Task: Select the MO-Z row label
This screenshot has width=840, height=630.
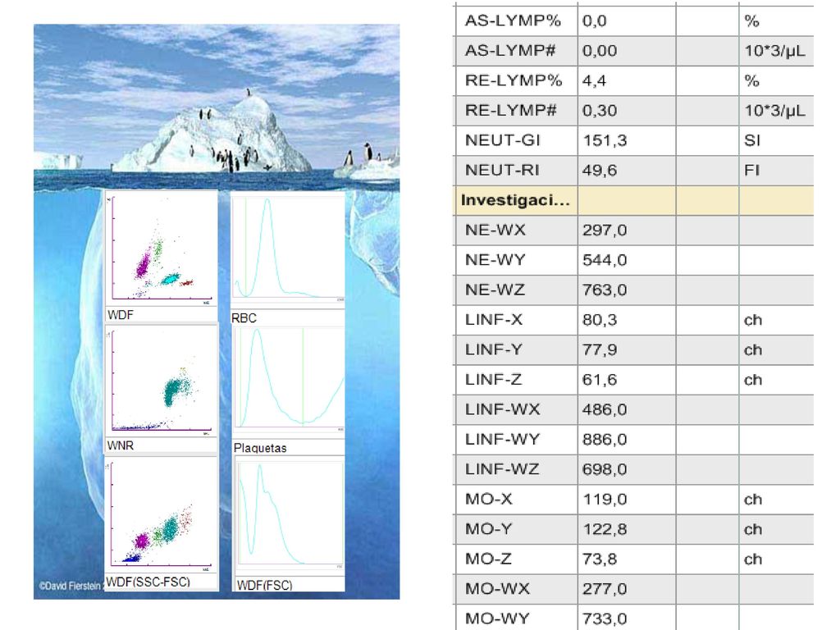Action: 488,559
